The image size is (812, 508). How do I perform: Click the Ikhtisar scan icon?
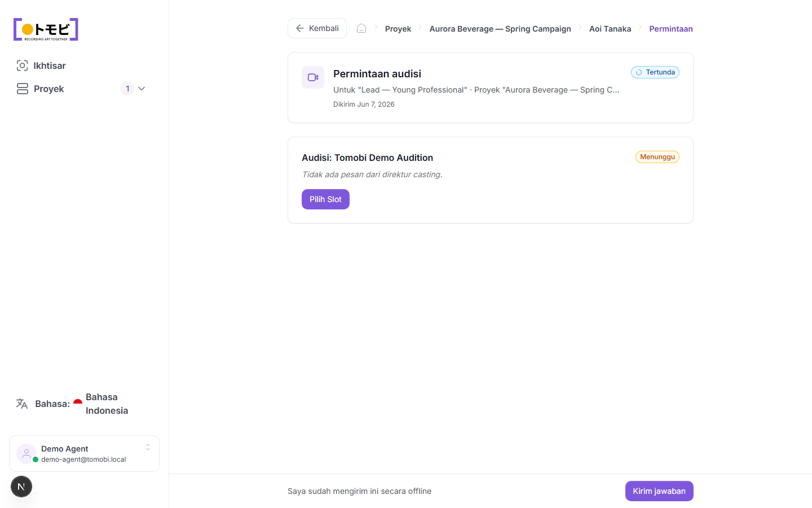point(22,65)
